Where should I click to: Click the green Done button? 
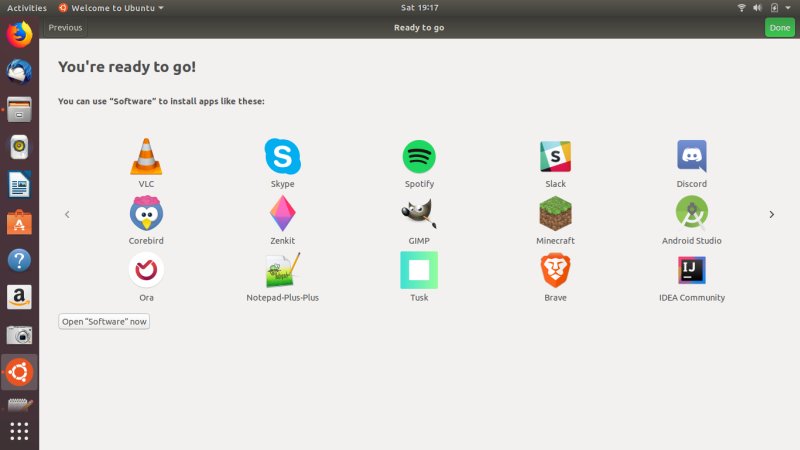coord(780,28)
